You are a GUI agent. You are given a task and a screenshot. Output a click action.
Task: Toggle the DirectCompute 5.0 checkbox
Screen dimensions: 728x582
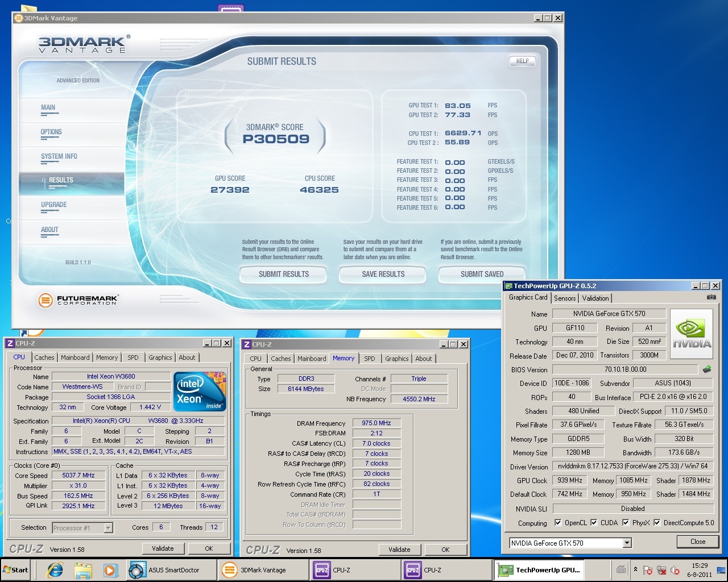[657, 523]
